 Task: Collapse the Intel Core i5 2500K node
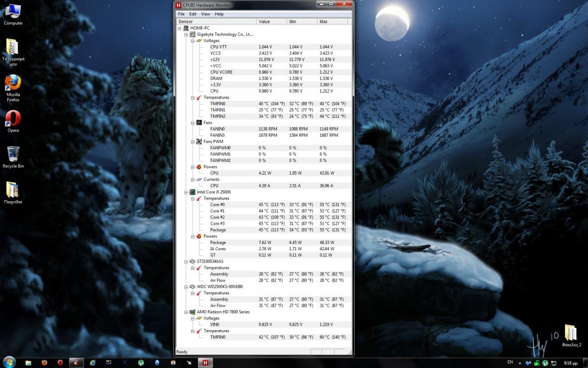(186, 192)
